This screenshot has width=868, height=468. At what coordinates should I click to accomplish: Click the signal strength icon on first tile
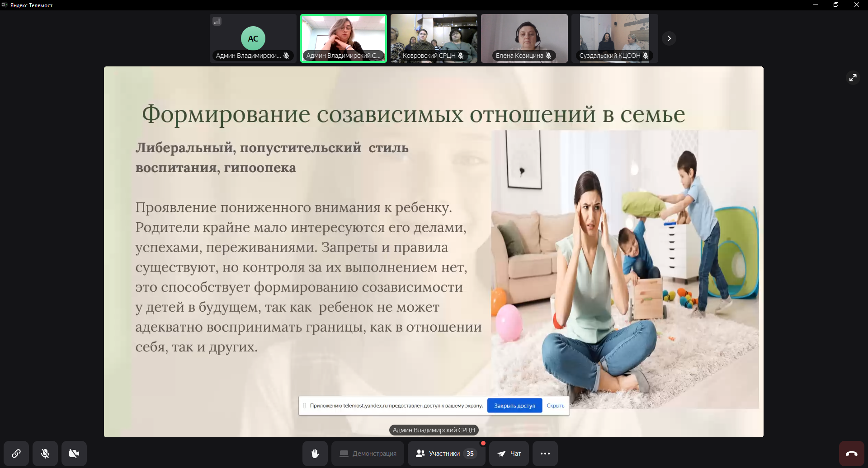(x=217, y=21)
